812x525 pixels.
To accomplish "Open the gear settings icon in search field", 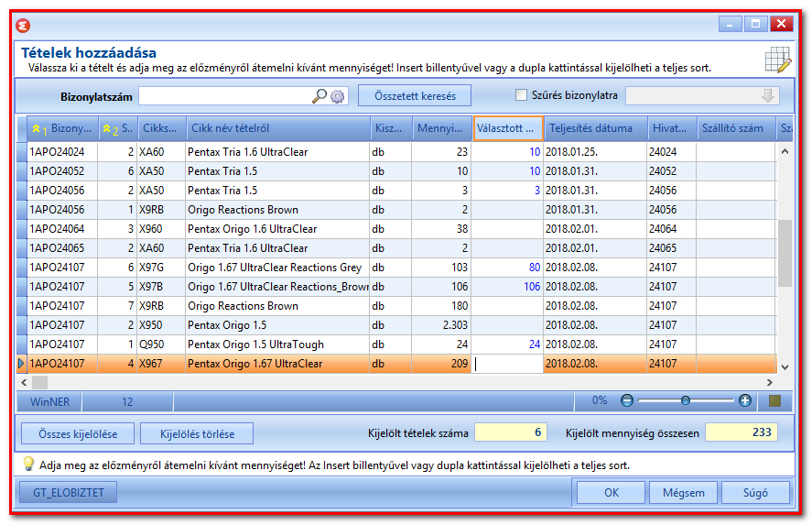I will [338, 96].
